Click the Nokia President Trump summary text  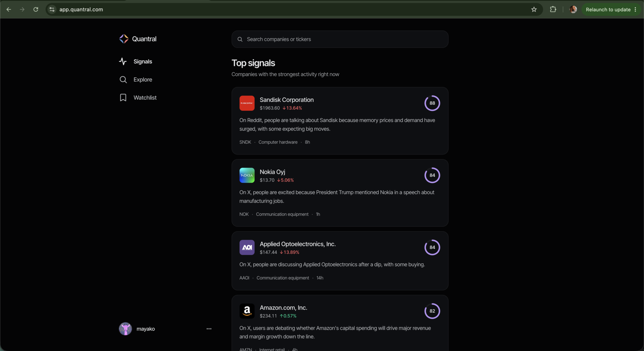tap(337, 197)
